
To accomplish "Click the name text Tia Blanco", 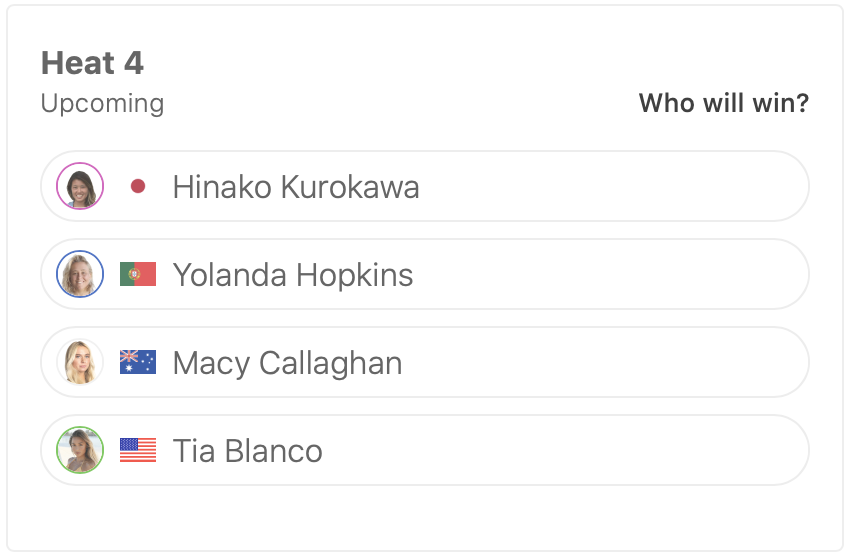I will pyautogui.click(x=248, y=451).
